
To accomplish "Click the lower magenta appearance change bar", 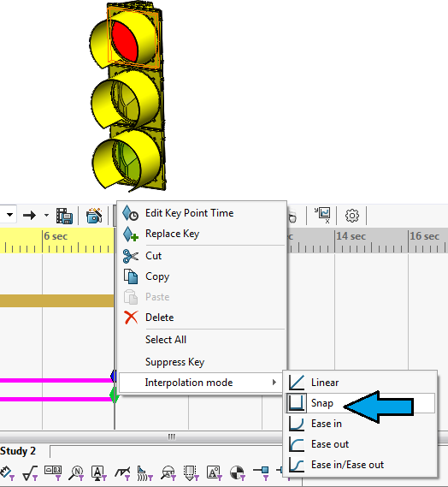I will (56, 399).
